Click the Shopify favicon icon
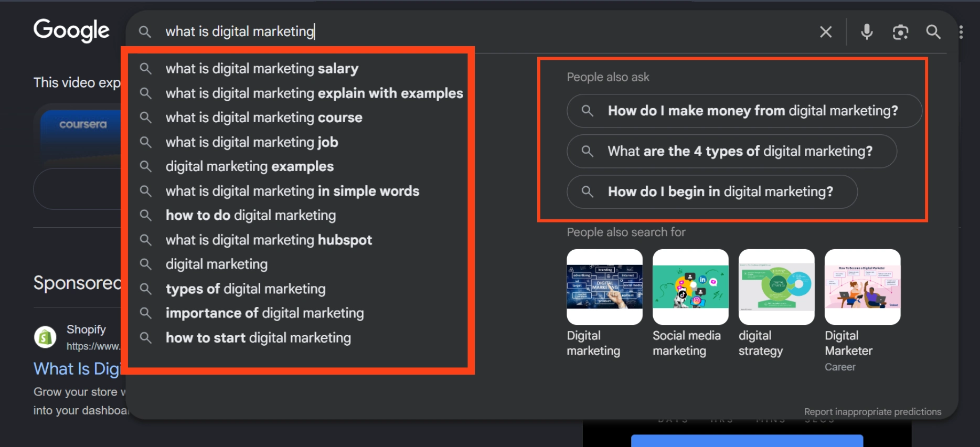Viewport: 980px width, 447px height. (45, 337)
